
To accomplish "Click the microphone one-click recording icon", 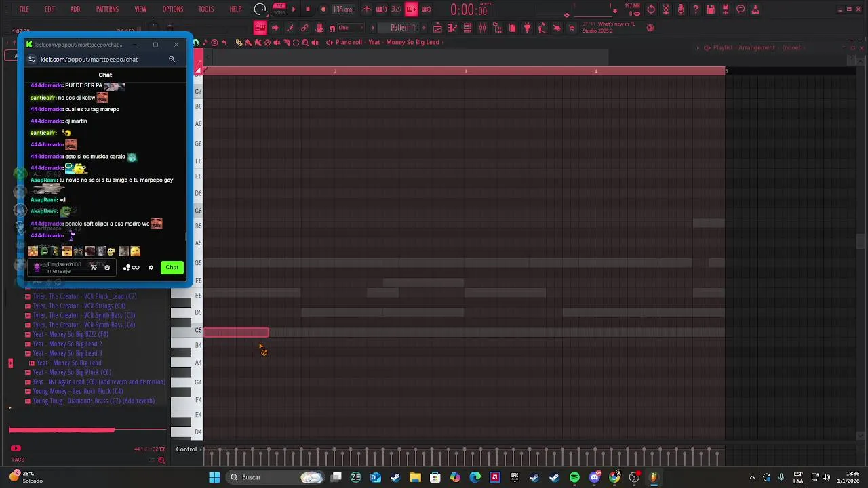I will pos(681,9).
